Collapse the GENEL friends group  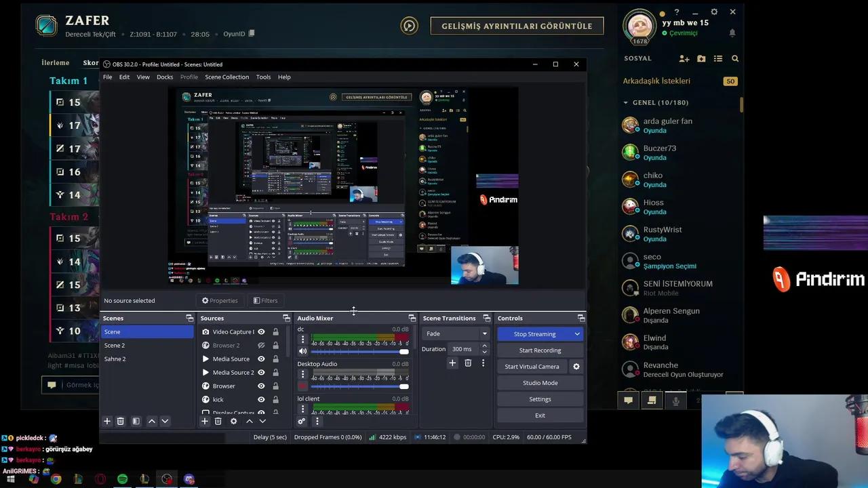[626, 103]
